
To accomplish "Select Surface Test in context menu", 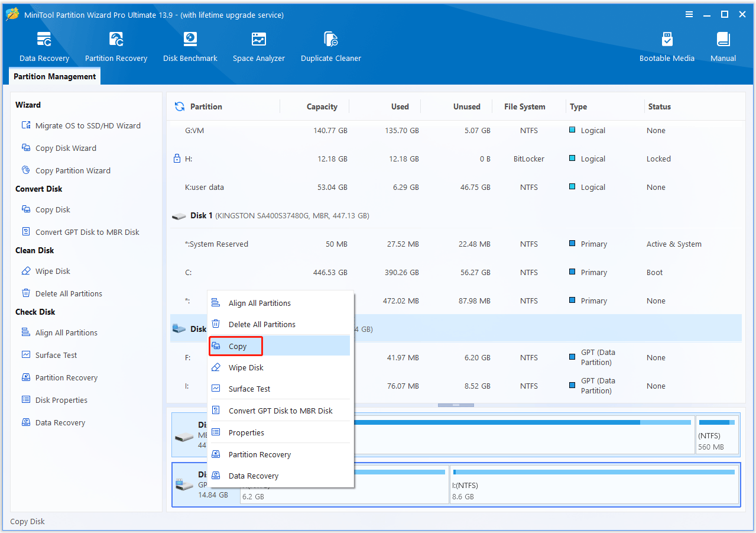I will pos(280,389).
